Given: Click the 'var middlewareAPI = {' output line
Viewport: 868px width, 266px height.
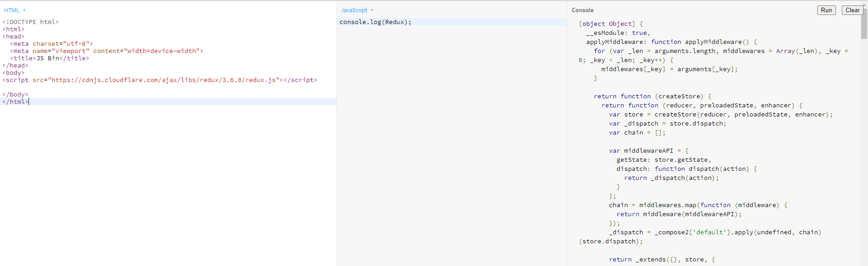Looking at the screenshot, I should pyautogui.click(x=649, y=150).
